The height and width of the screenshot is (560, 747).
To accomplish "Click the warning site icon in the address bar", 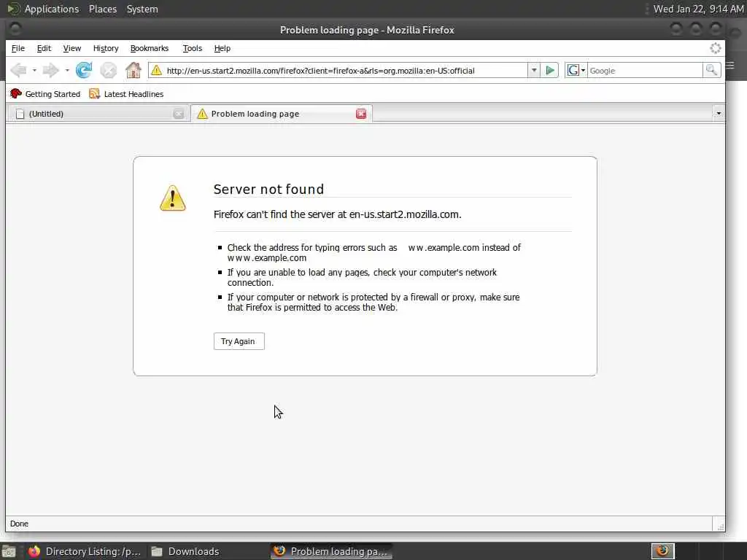I will click(156, 71).
